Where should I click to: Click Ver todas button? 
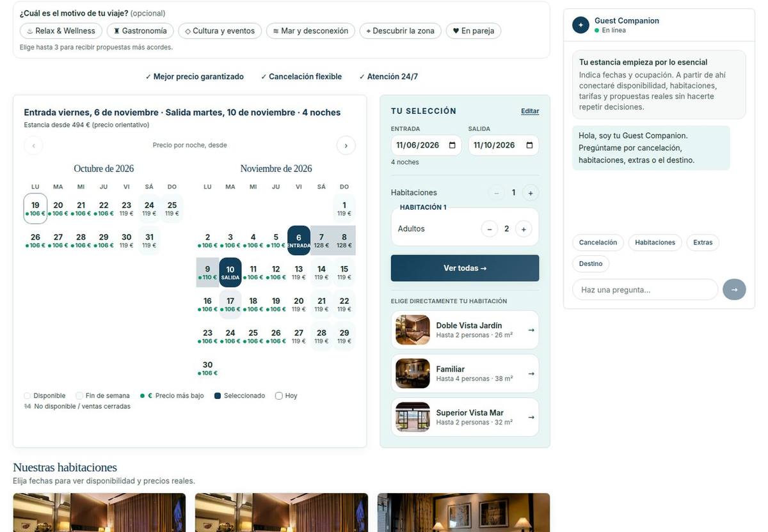[x=465, y=269]
